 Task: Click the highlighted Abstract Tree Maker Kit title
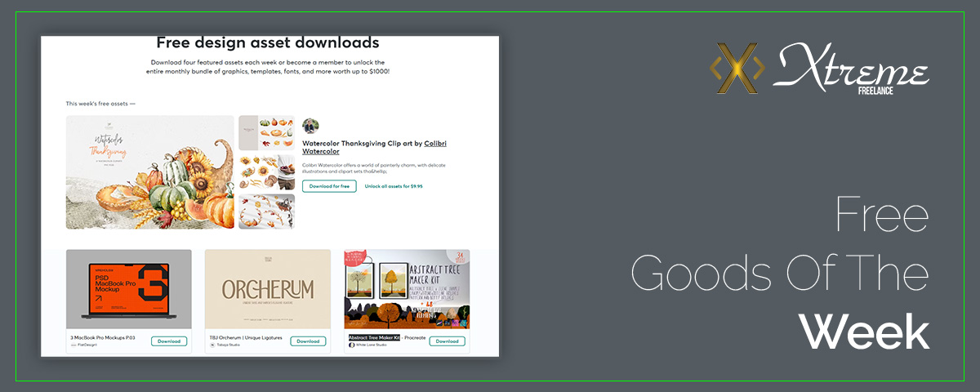[x=374, y=337]
